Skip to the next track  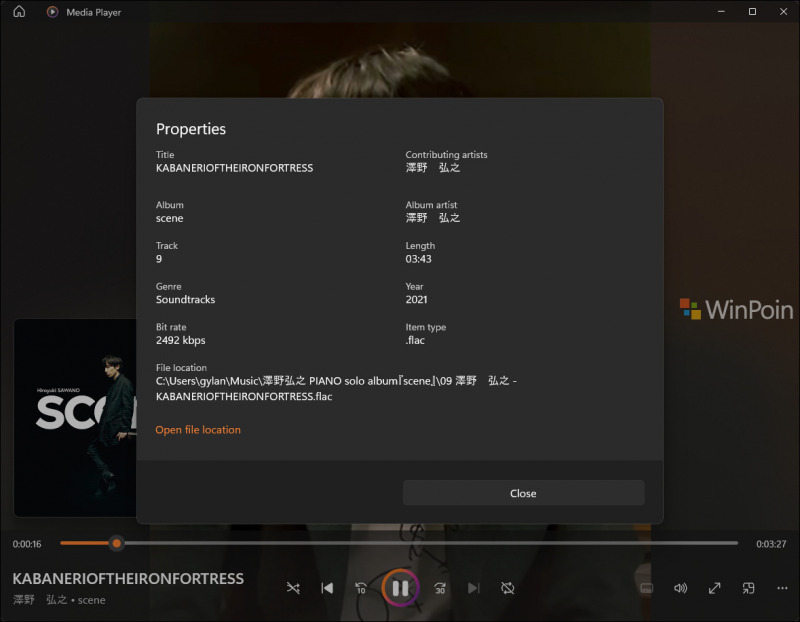(474, 588)
